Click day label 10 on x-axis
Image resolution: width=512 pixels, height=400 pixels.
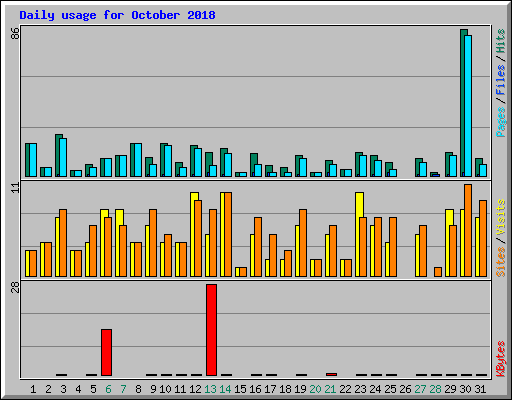click(x=165, y=389)
